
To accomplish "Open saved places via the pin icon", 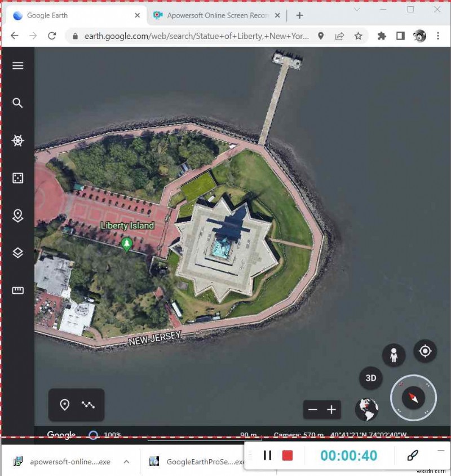I will (17, 216).
